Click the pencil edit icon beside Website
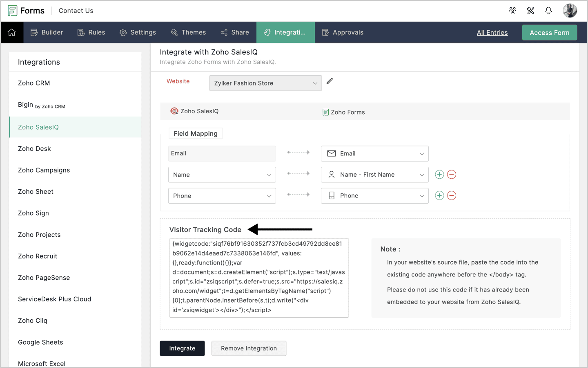The image size is (588, 368). point(330,81)
